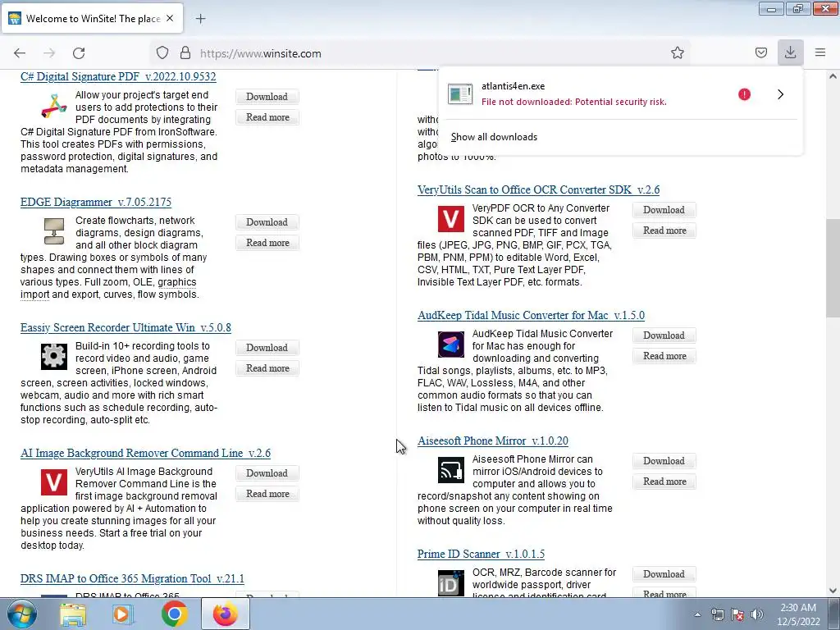Click the page vertical scrollbar thumb
The width and height of the screenshot is (840, 630).
(x=833, y=268)
